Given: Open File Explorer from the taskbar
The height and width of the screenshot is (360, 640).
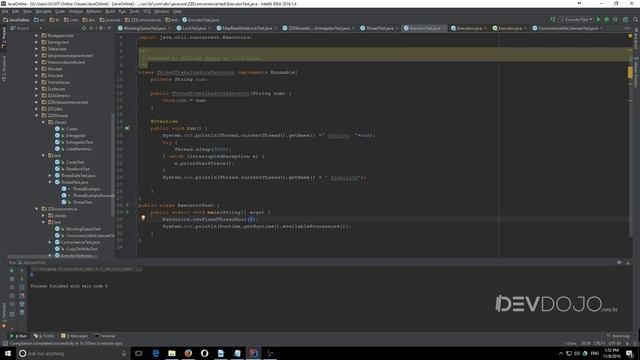Looking at the screenshot, I should pos(172,353).
